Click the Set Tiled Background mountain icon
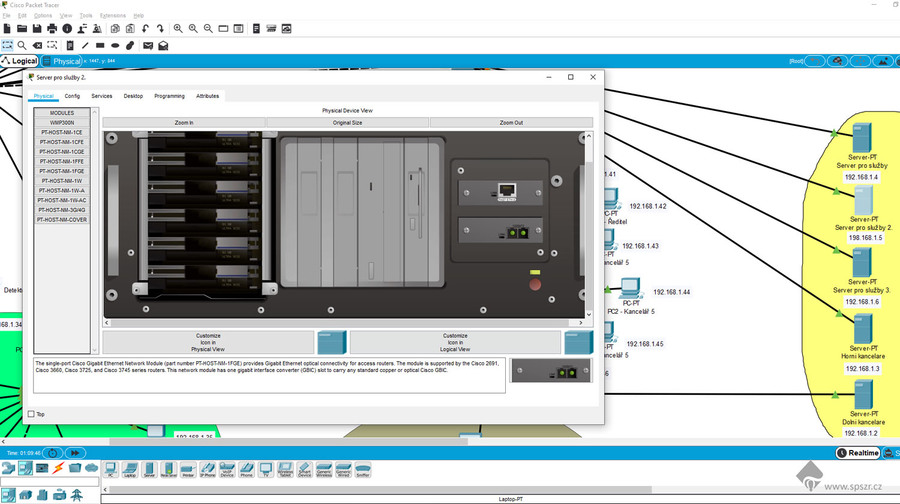900x504 pixels. click(x=883, y=61)
